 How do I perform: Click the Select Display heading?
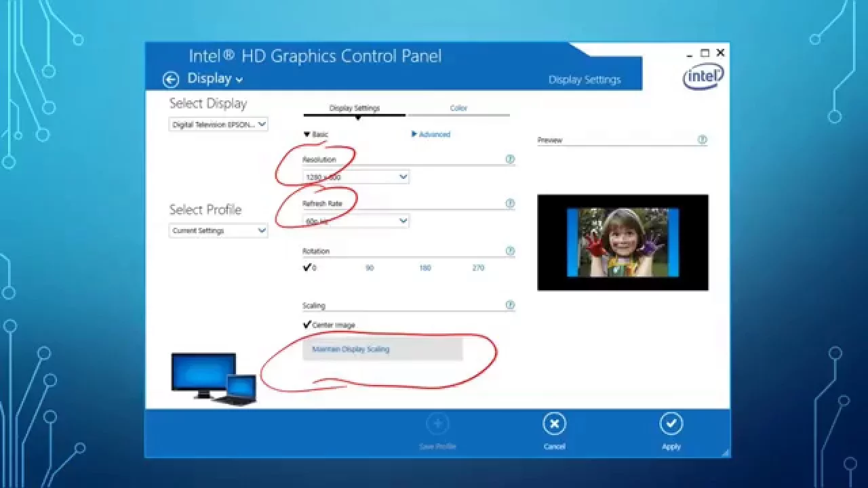click(x=208, y=104)
